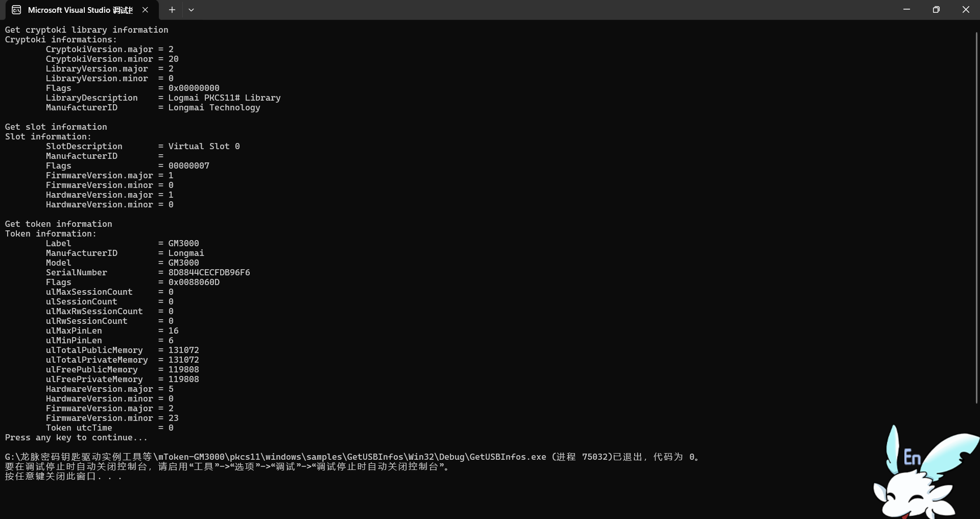Viewport: 980px width, 519px height.
Task: Click the LibraryVersion.major = 2 line
Action: 110,68
